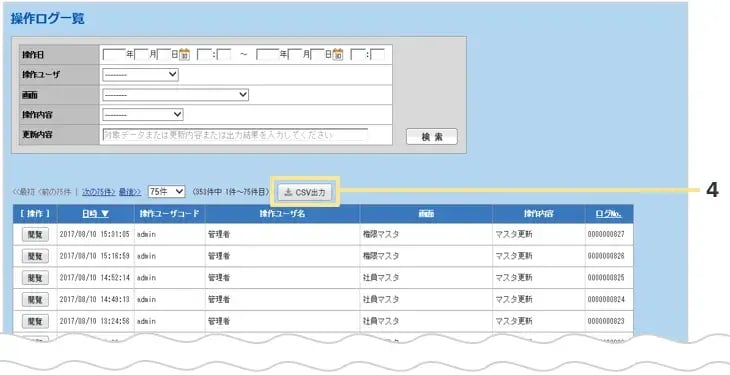The width and height of the screenshot is (730, 375).
Task: Click 閲覧 for log 0000000823
Action: [x=35, y=321]
